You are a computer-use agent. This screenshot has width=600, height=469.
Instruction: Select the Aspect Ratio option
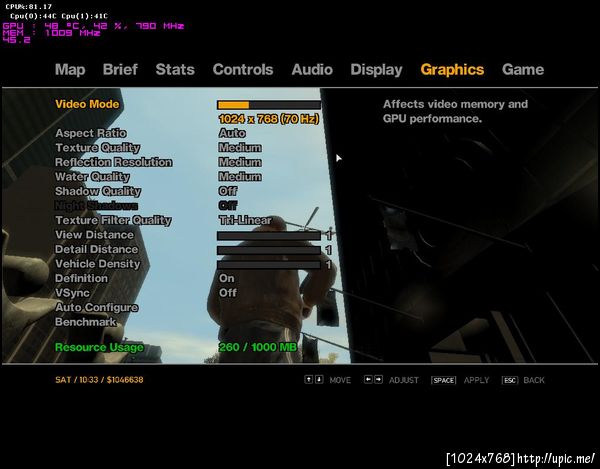point(91,133)
